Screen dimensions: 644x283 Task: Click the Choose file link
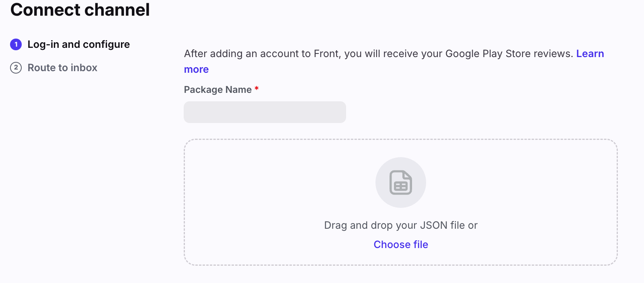pos(401,244)
